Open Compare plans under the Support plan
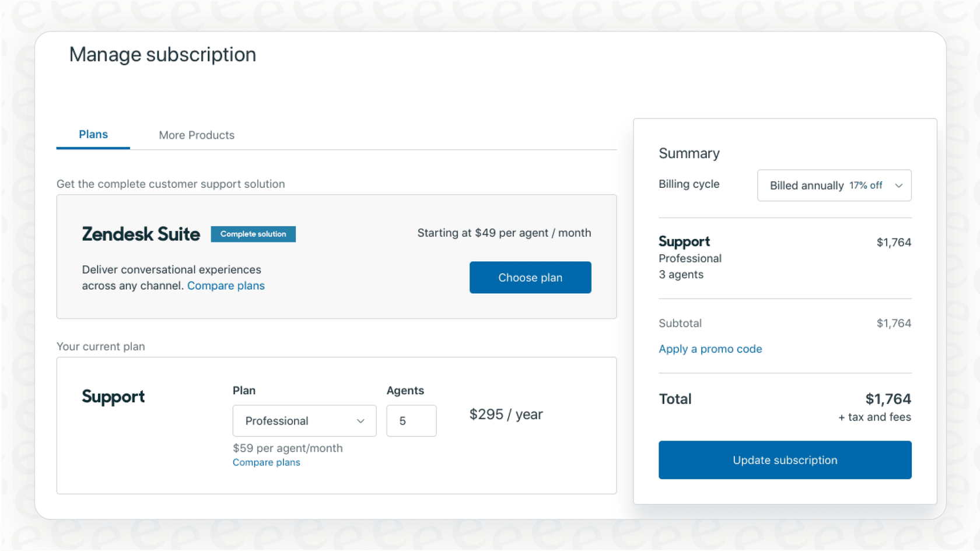This screenshot has height=551, width=980. pyautogui.click(x=266, y=462)
